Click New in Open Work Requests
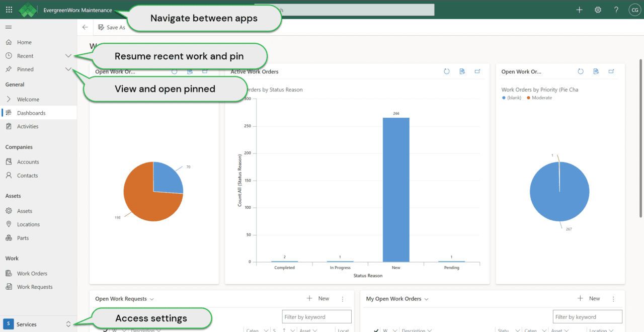Image resolution: width=644 pixels, height=332 pixels. coord(318,299)
